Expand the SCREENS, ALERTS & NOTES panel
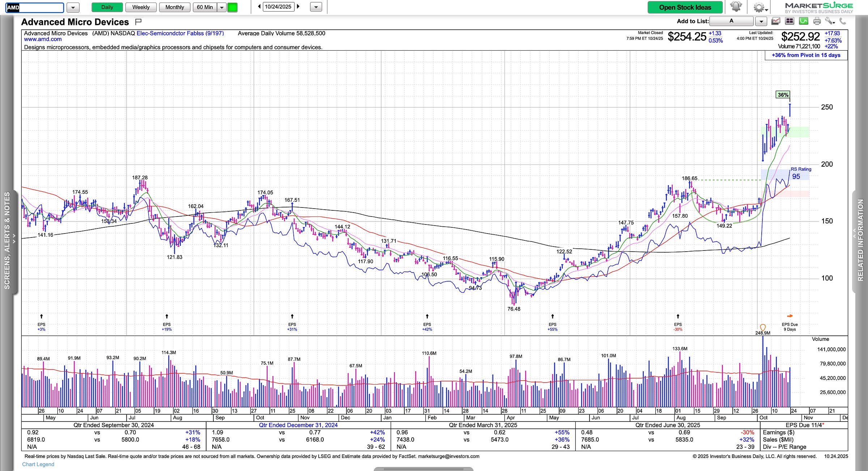This screenshot has width=868, height=471. pos(7,240)
